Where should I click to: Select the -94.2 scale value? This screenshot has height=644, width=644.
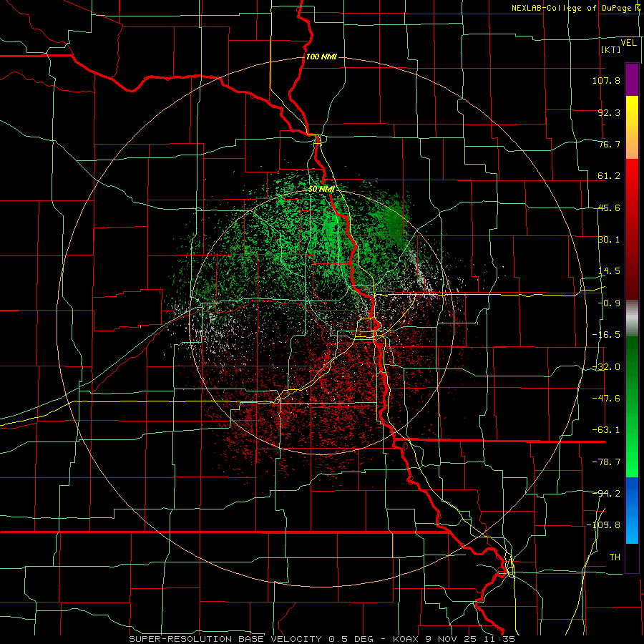[606, 493]
